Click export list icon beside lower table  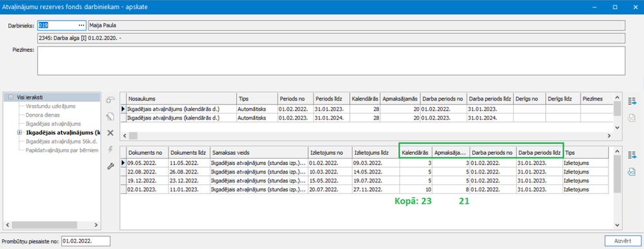632,155
